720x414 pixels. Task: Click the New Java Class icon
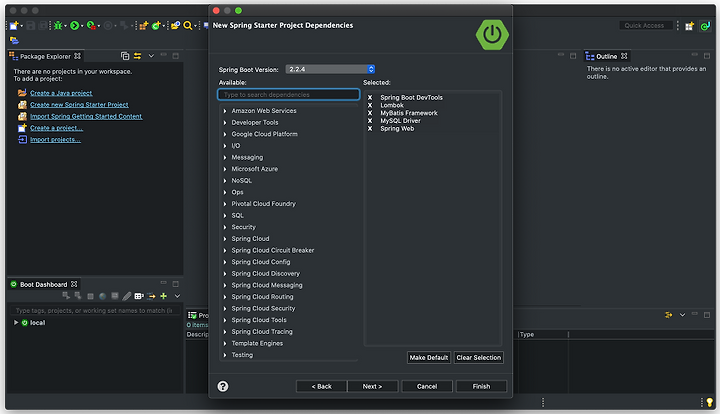pyautogui.click(x=156, y=26)
